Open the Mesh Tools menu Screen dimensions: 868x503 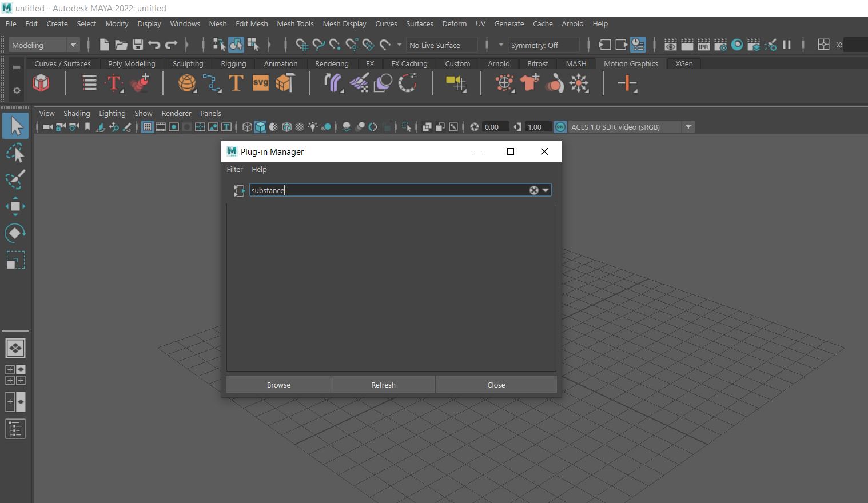295,23
